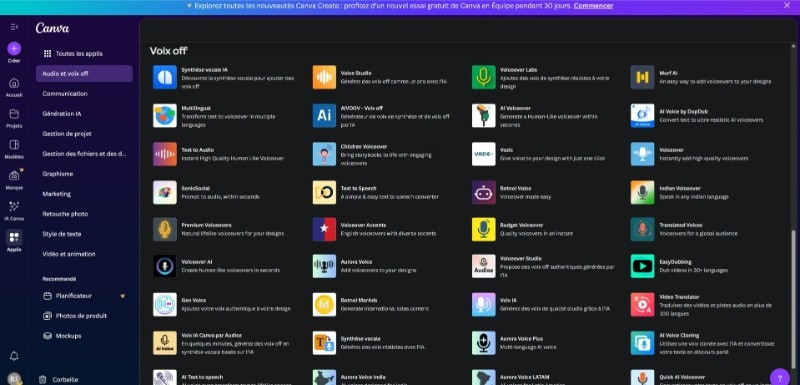Screen dimensions: 800x385
Task: Open the Murf AI app icon
Action: click(x=642, y=77)
